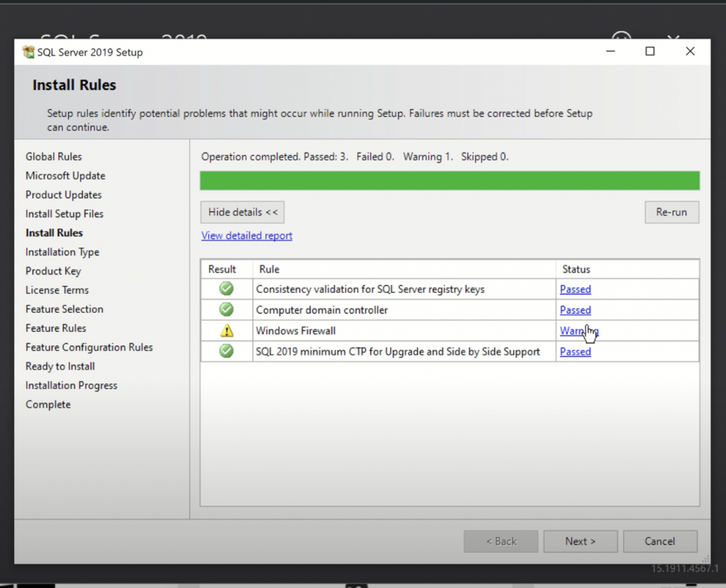Click the Rule column header
Screen dimensions: 726x588
point(269,270)
